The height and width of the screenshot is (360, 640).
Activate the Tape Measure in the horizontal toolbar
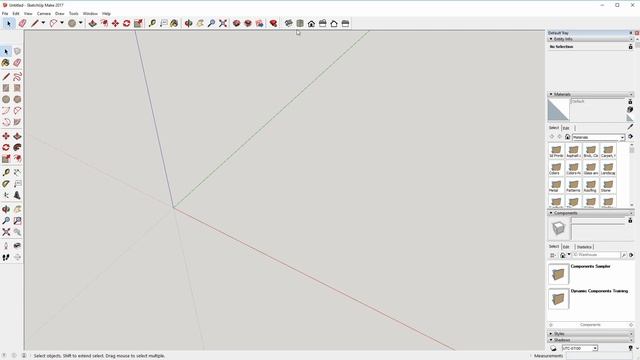click(x=152, y=23)
